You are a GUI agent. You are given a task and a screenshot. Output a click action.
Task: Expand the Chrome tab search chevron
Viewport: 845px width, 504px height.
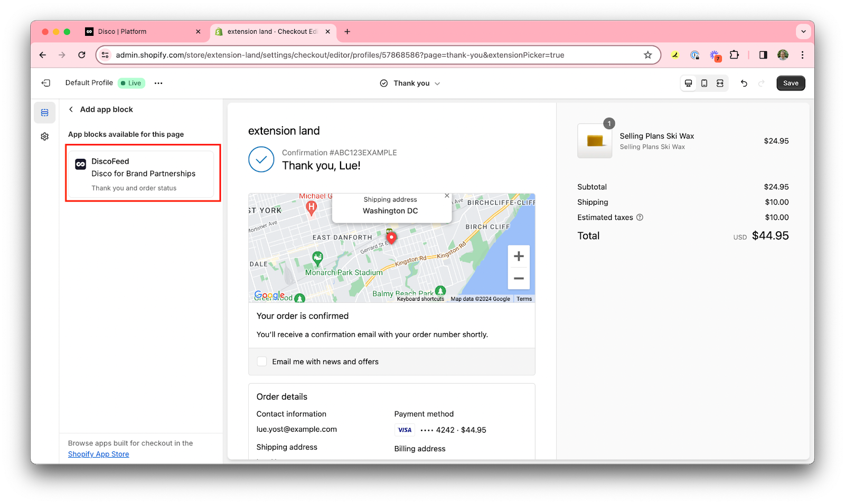pos(803,32)
